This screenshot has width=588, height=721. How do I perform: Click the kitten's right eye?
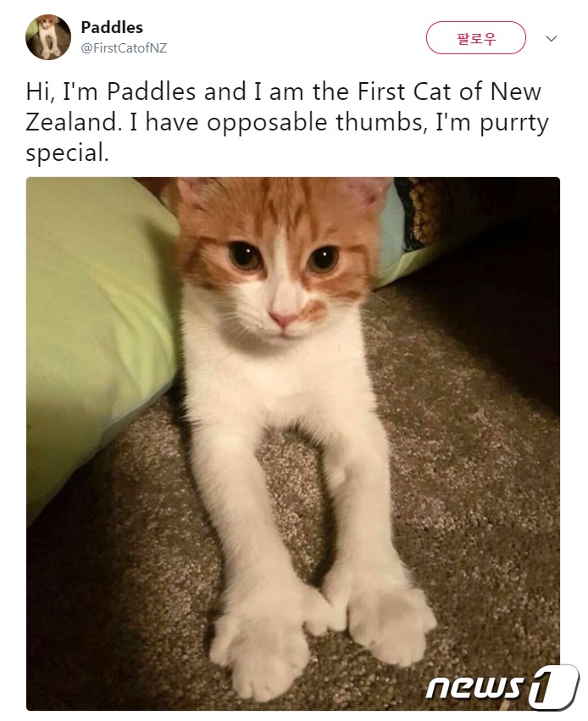[323, 259]
